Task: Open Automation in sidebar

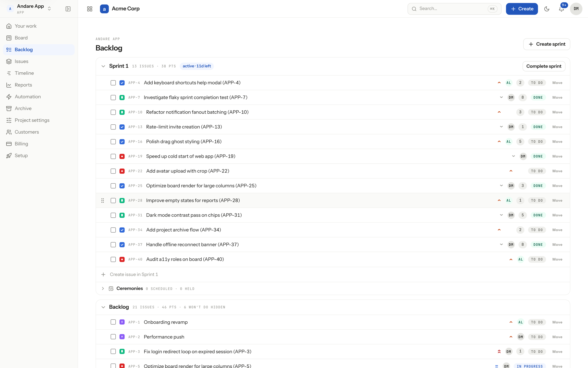Action: [39, 97]
